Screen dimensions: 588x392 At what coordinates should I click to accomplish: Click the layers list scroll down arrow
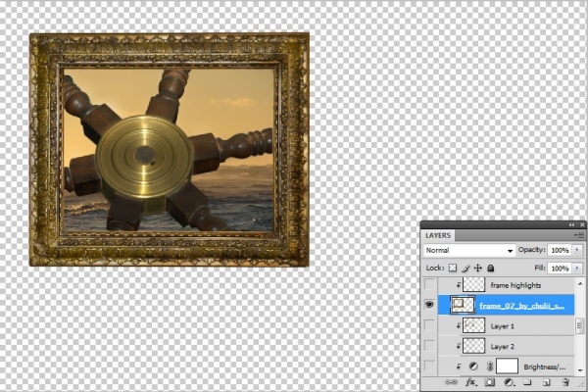580,370
